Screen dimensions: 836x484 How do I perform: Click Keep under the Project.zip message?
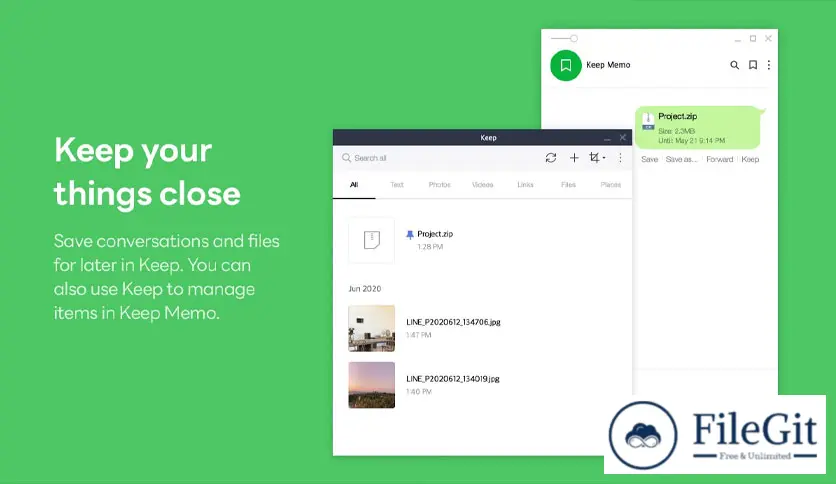point(750,159)
